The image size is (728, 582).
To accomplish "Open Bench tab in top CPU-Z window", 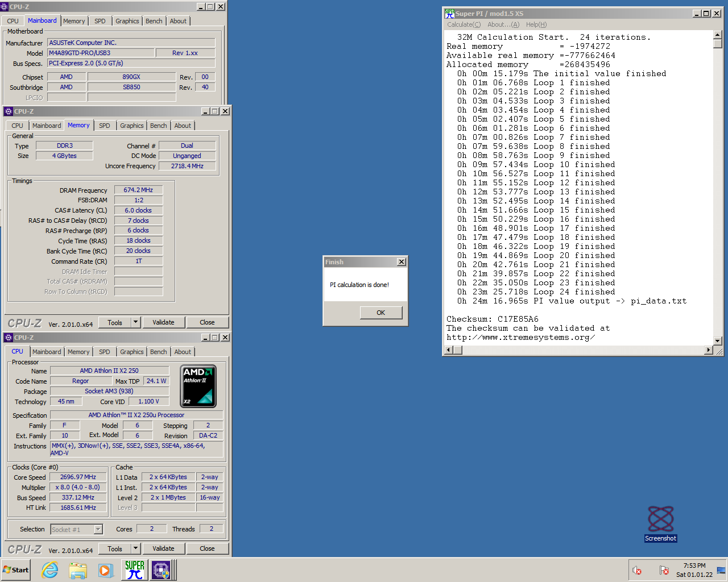I will 154,21.
